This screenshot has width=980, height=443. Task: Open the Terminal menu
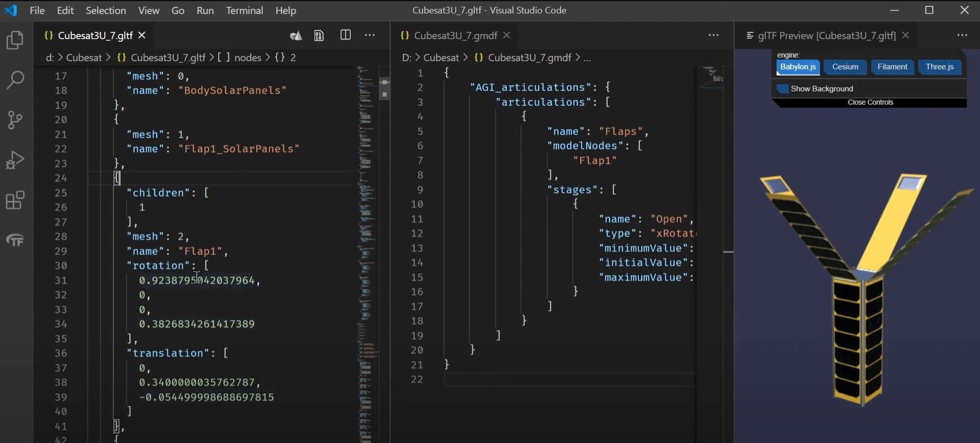[x=244, y=10]
